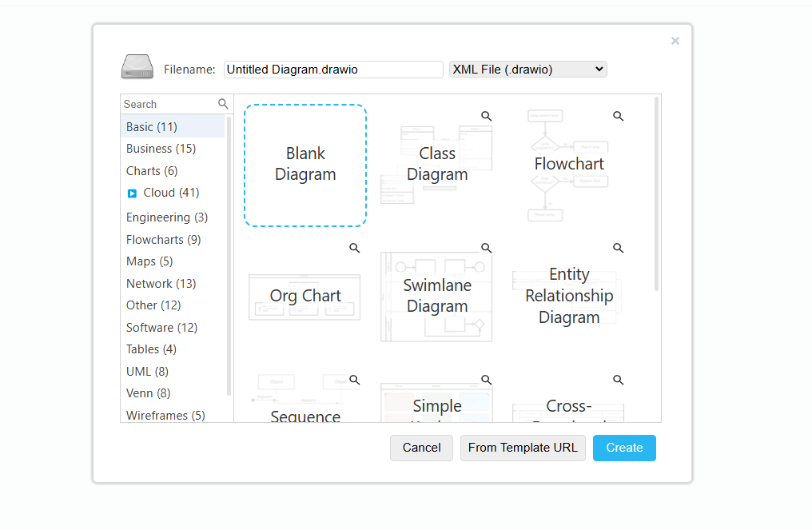Click the Filename text field

coord(332,70)
